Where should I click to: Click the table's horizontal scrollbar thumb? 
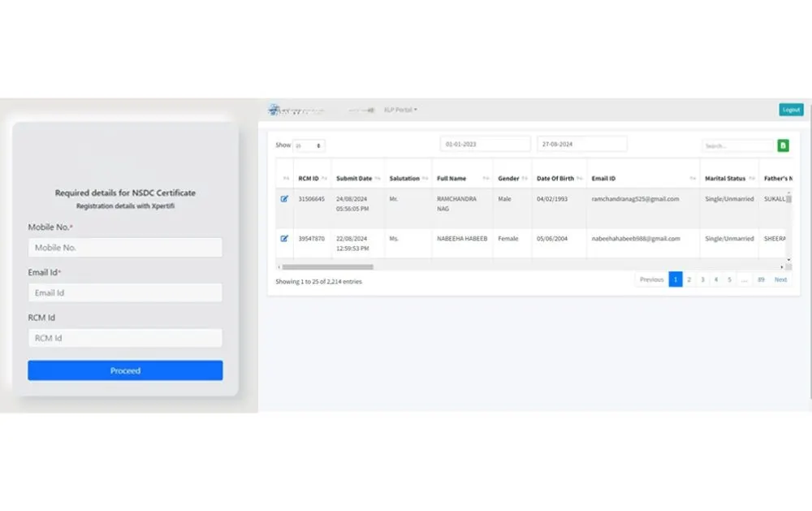(327, 267)
